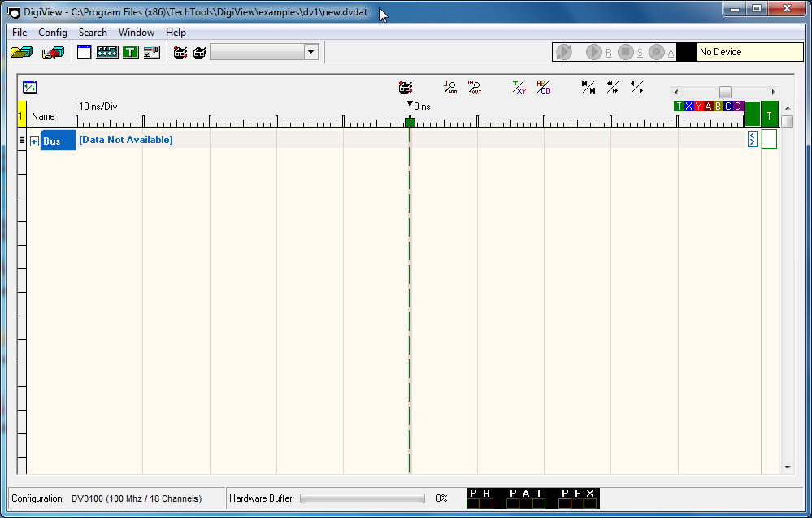Click binoculars search with red arrows
This screenshot has width=812, height=518.
[180, 52]
